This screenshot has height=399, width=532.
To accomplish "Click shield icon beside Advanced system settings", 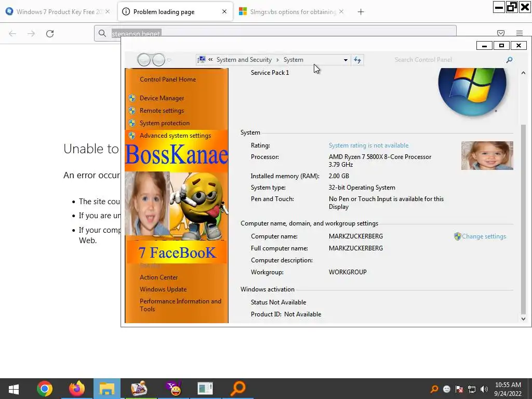I will (x=132, y=136).
